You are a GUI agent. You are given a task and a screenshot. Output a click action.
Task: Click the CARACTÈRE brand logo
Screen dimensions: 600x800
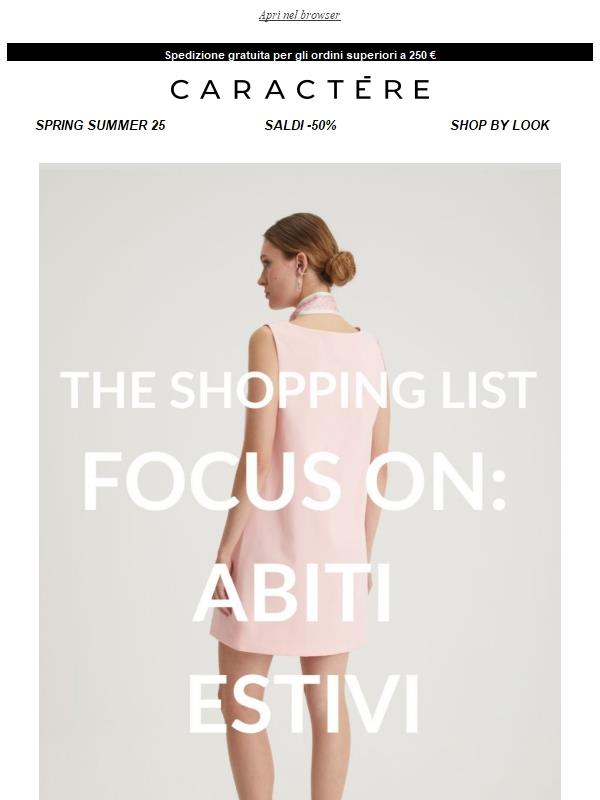tap(300, 88)
